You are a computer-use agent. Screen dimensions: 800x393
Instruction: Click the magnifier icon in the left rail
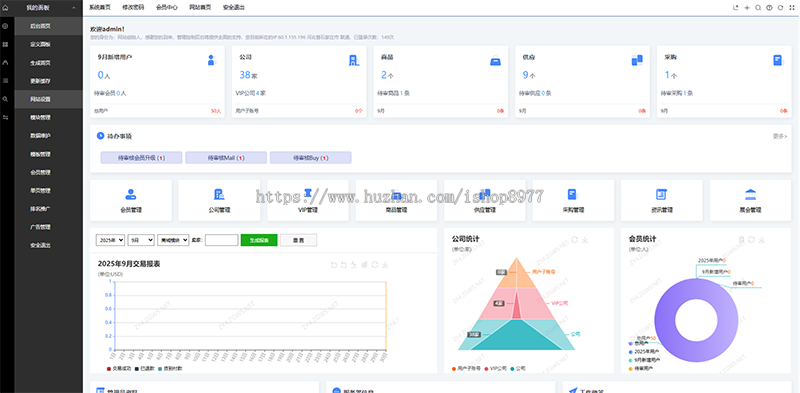click(5, 99)
